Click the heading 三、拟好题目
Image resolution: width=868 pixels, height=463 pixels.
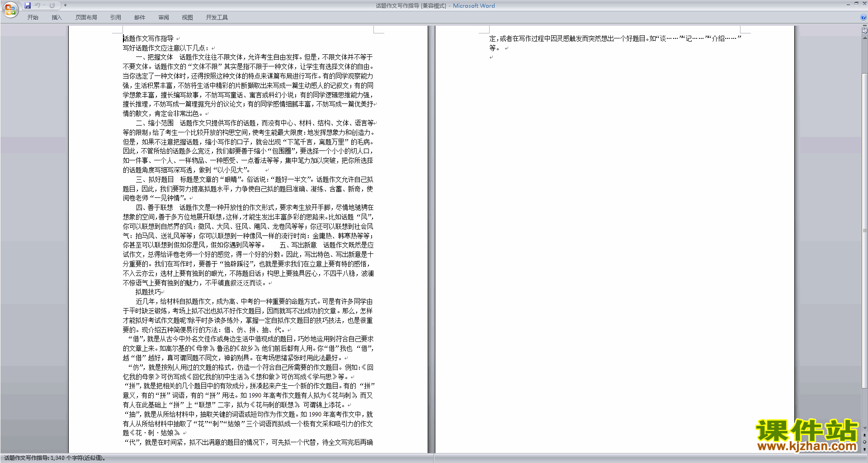155,179
